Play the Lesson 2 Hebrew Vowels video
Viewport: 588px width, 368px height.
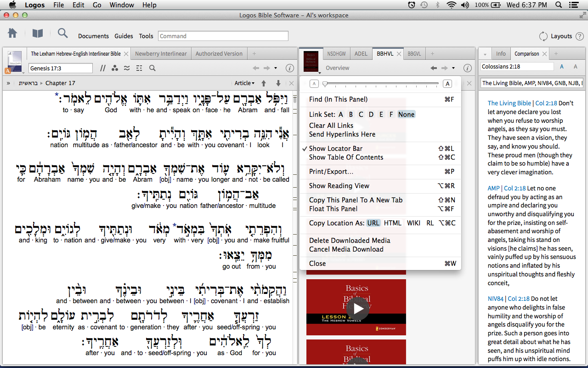point(357,309)
